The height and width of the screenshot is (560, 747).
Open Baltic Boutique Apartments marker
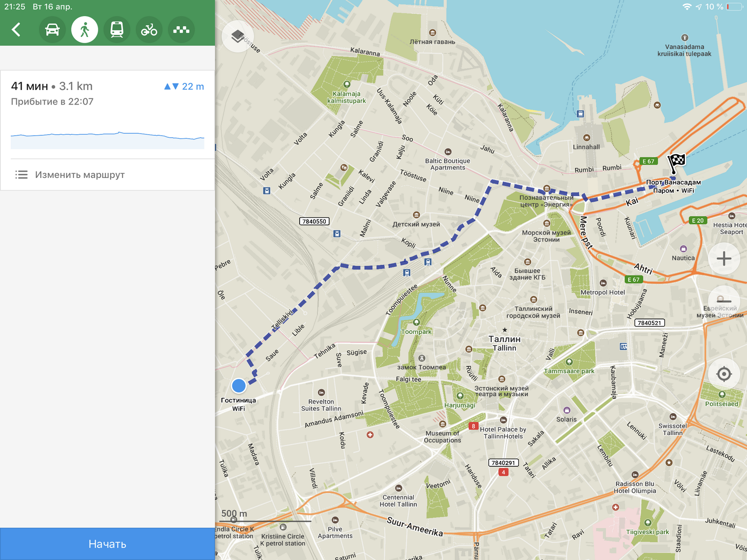pos(448,152)
